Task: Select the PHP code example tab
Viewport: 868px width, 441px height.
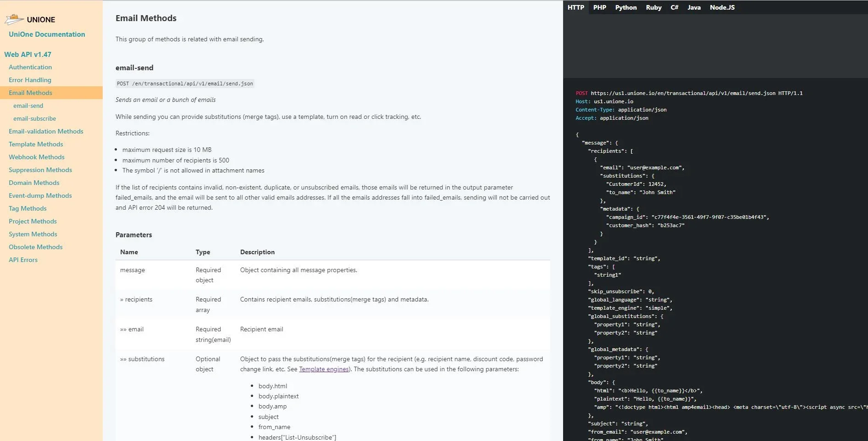Action: [599, 7]
